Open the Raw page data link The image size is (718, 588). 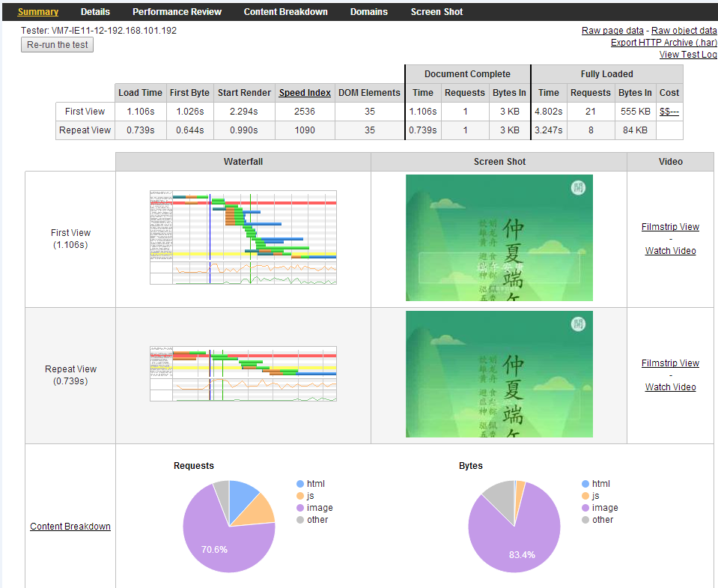[x=612, y=31]
